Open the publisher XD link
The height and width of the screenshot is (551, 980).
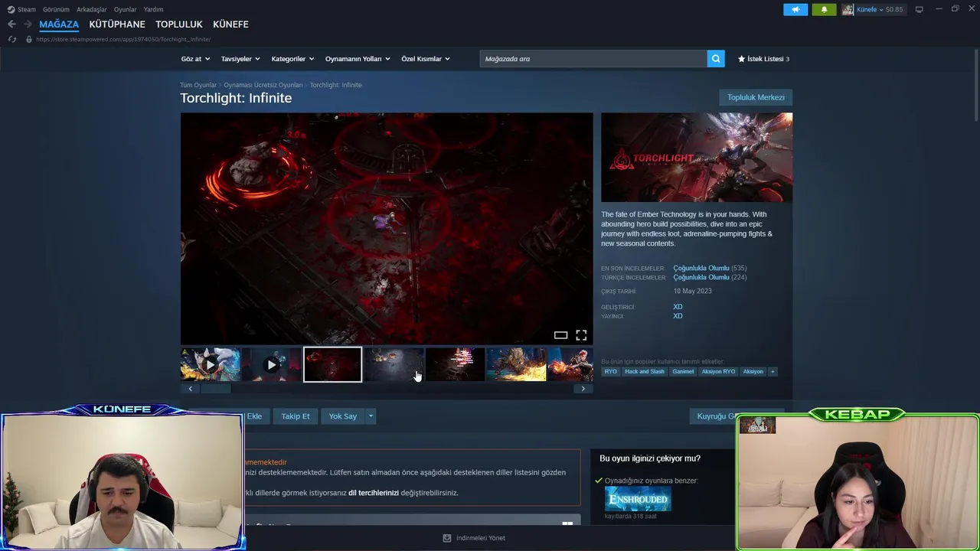[x=678, y=316]
